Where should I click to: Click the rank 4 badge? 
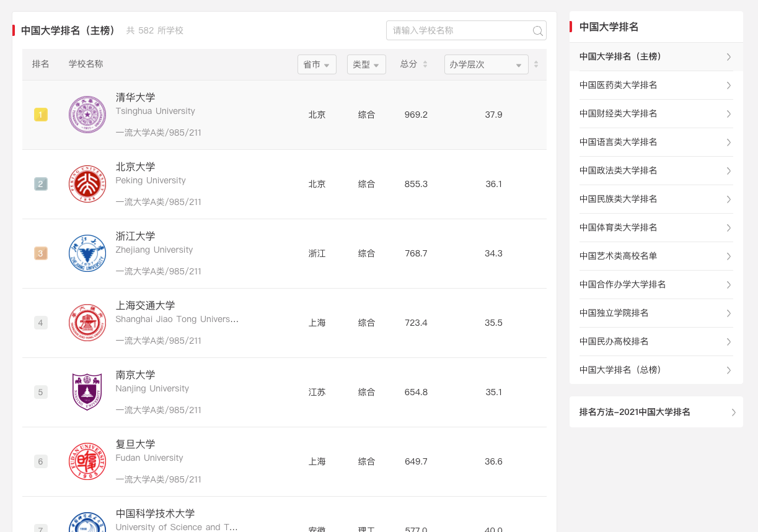[40, 323]
